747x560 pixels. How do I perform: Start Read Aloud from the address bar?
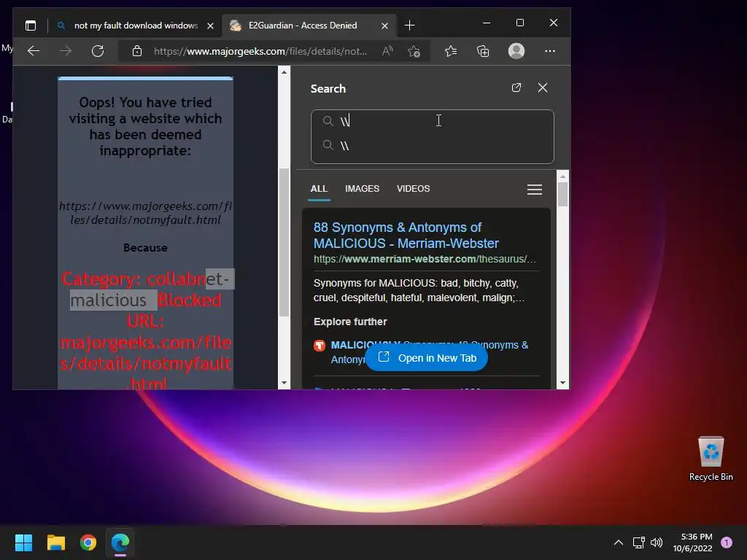pyautogui.click(x=388, y=51)
